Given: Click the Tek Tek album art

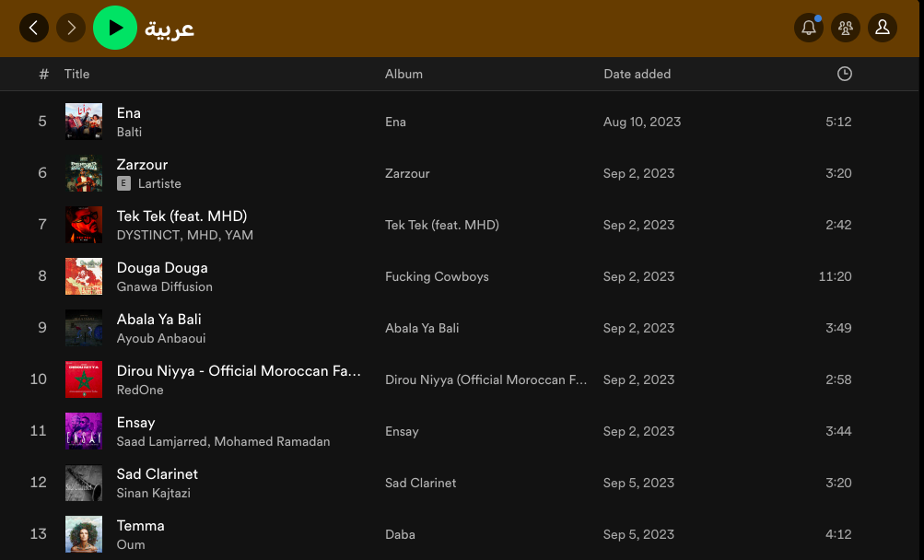Looking at the screenshot, I should 84,225.
